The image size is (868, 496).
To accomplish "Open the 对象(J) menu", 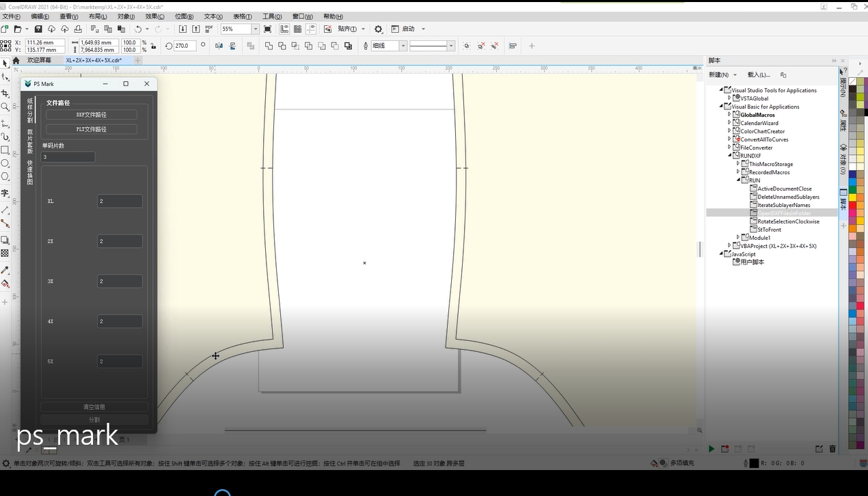I will [x=126, y=16].
